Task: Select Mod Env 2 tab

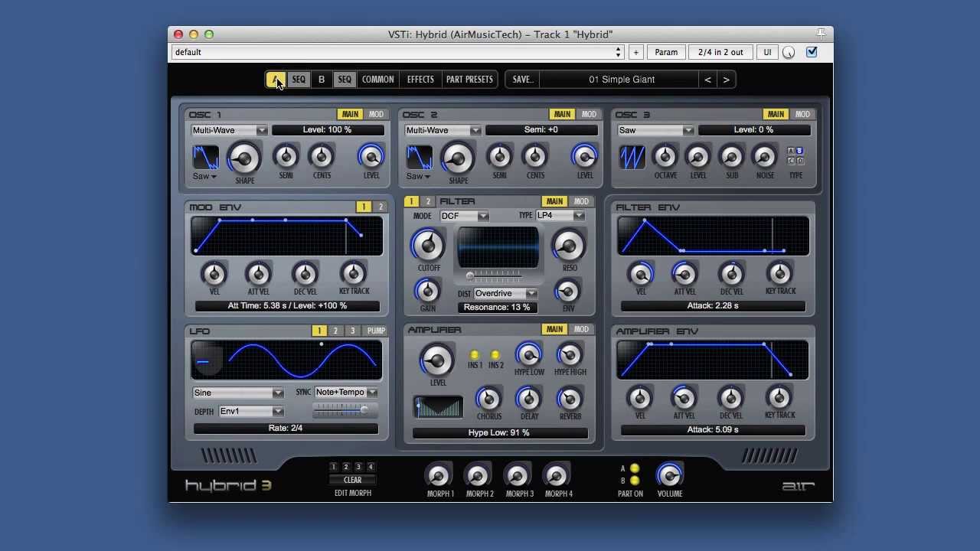Action: point(380,207)
